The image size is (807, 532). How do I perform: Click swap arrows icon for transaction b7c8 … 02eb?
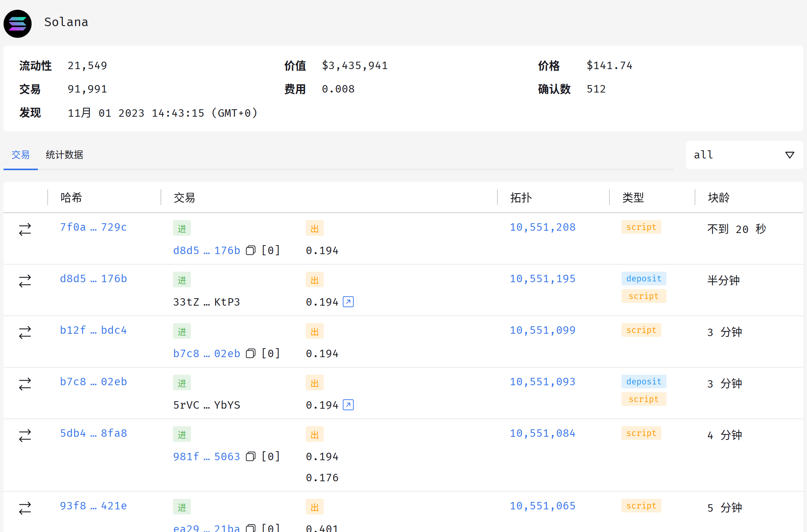coord(25,384)
